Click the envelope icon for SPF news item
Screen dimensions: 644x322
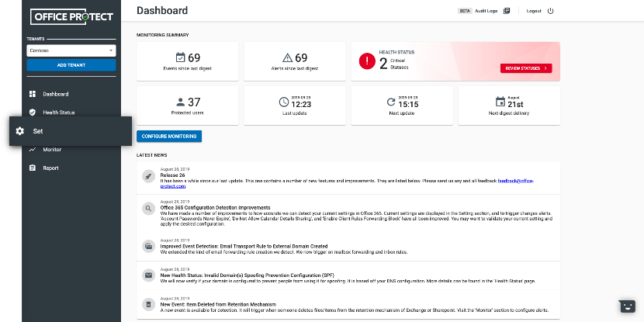[x=148, y=275]
